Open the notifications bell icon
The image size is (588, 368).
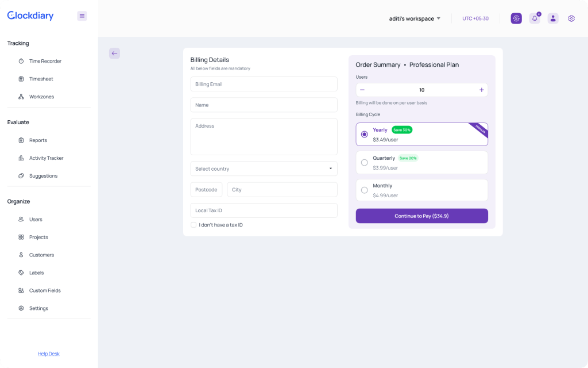(535, 18)
